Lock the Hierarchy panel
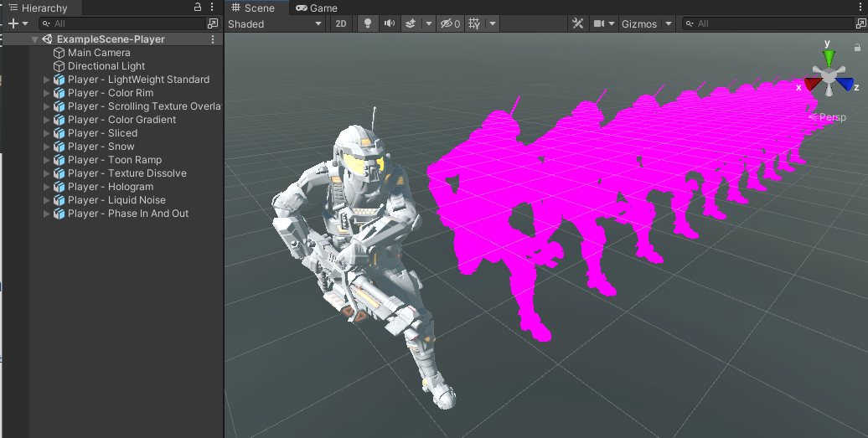The height and width of the screenshot is (438, 868). 198,8
